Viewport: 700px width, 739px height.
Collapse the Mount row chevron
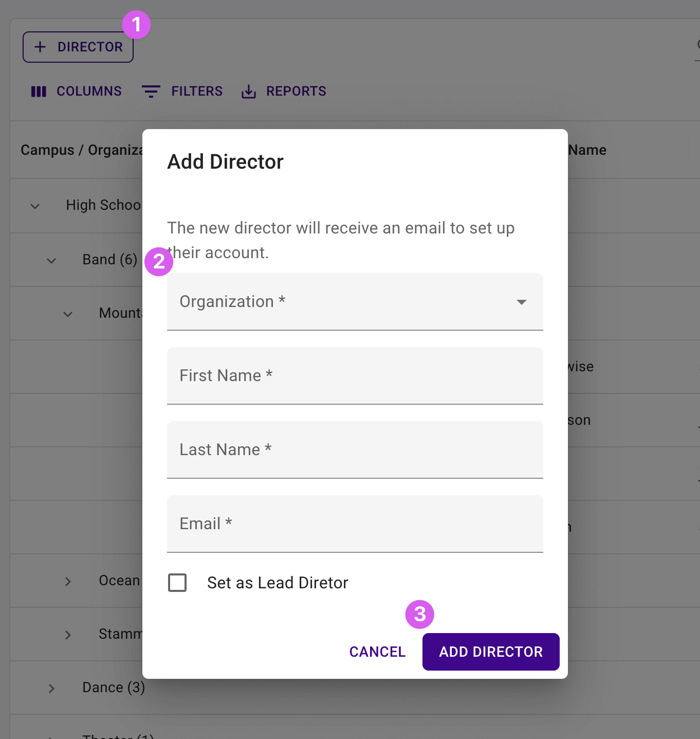[68, 314]
